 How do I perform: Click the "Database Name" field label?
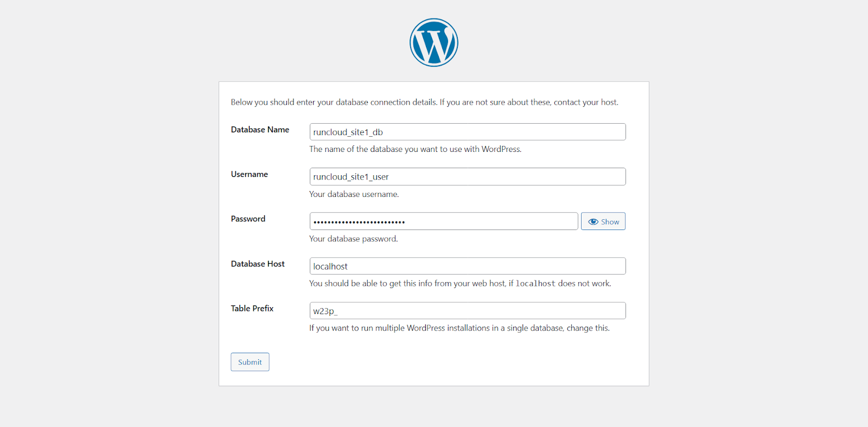pos(260,130)
